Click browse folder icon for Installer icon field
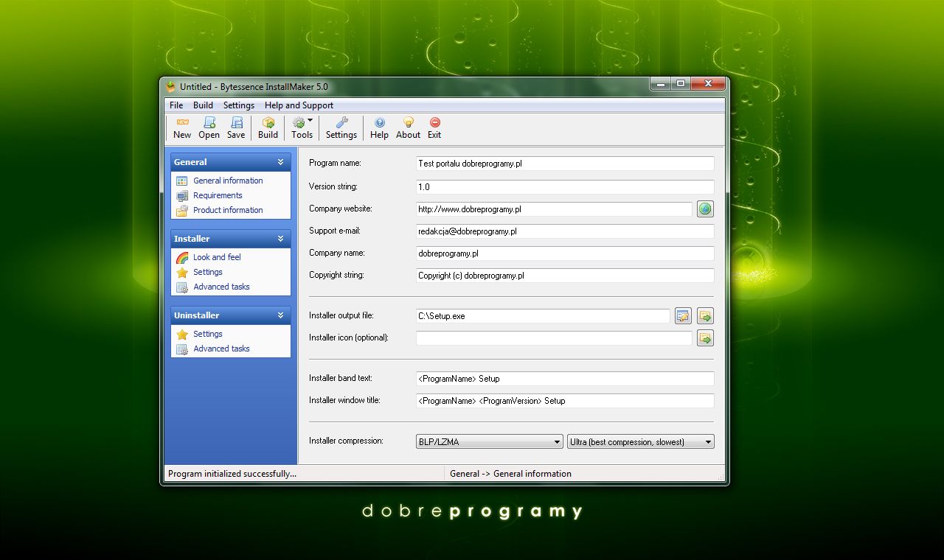Viewport: 944px width, 560px height. (705, 338)
